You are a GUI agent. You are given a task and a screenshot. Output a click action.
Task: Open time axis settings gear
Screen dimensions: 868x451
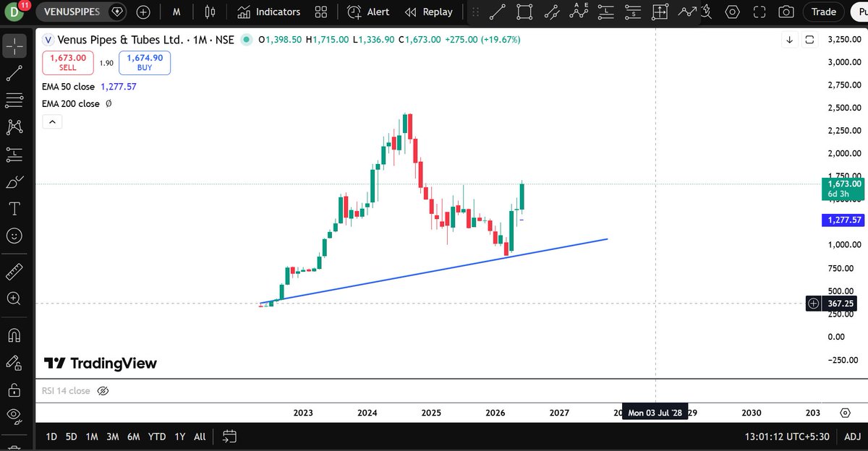coord(845,413)
